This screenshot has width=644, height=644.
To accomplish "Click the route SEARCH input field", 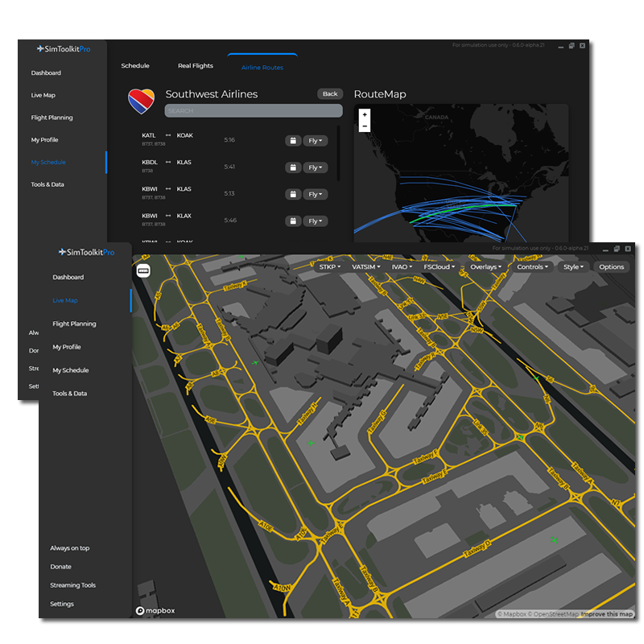I will pyautogui.click(x=253, y=111).
